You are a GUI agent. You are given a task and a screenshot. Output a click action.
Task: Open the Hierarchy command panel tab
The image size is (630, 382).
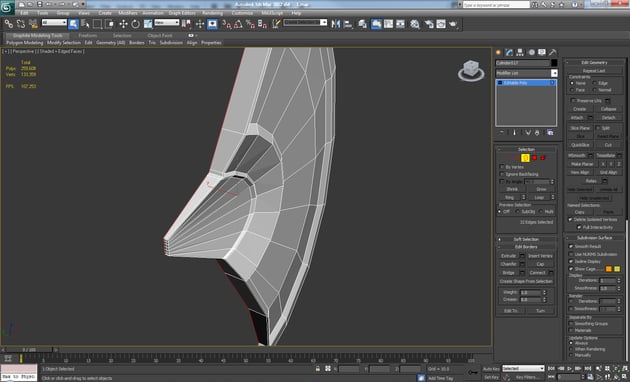coord(520,52)
